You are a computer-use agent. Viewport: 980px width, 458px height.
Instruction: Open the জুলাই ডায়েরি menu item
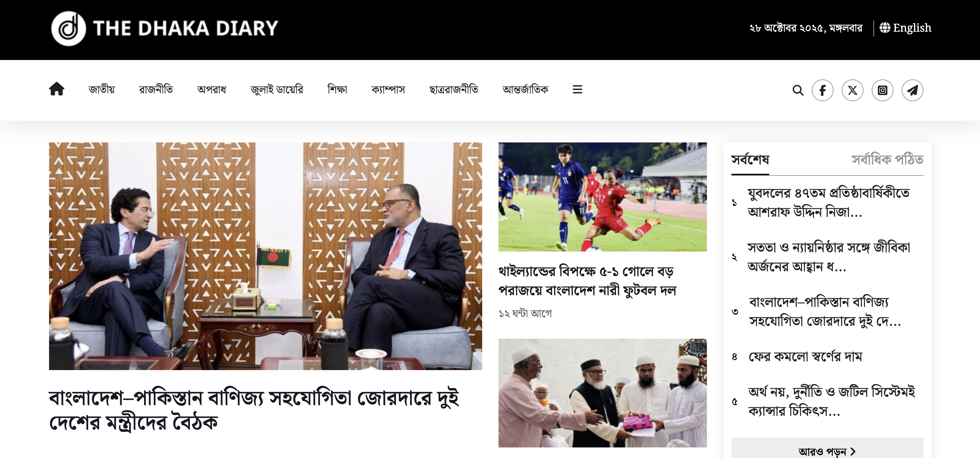click(276, 90)
